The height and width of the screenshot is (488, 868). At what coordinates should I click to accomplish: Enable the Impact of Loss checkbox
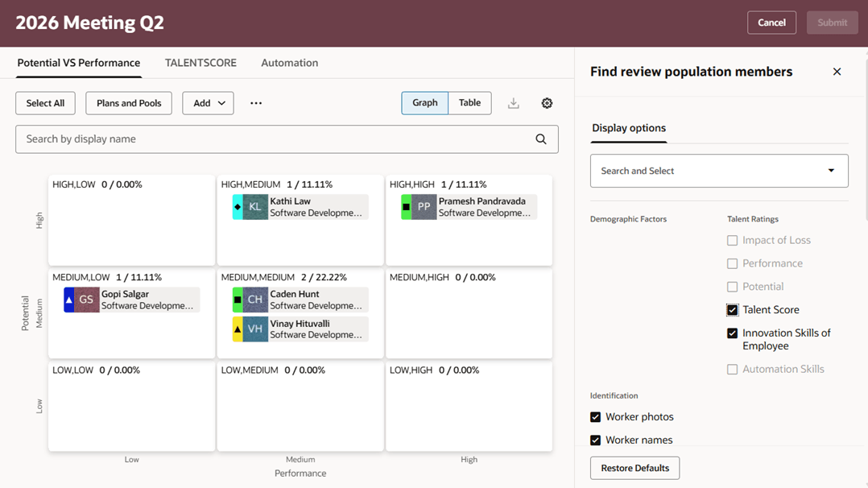733,241
